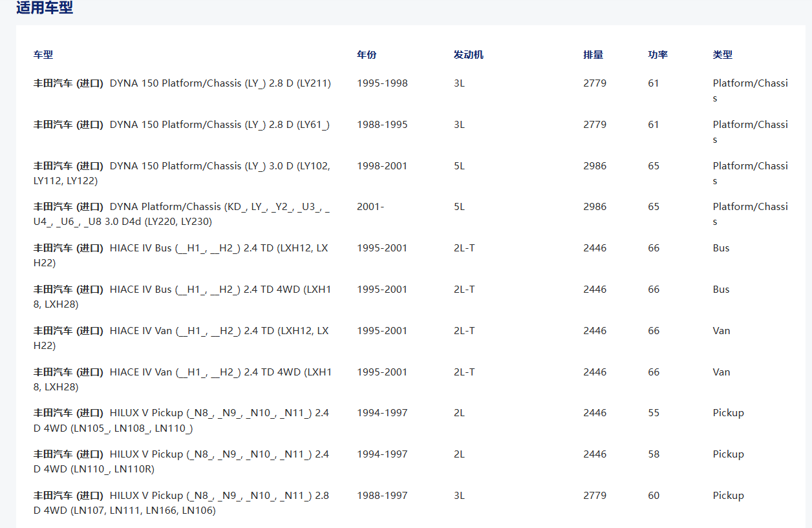Click the 发动机 column header

click(x=469, y=55)
